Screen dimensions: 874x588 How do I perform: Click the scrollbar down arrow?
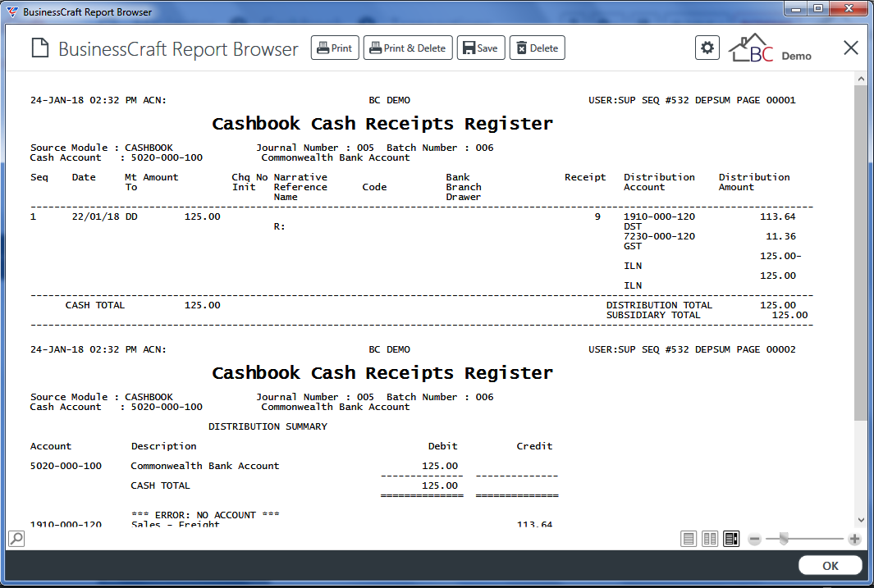pos(861,520)
